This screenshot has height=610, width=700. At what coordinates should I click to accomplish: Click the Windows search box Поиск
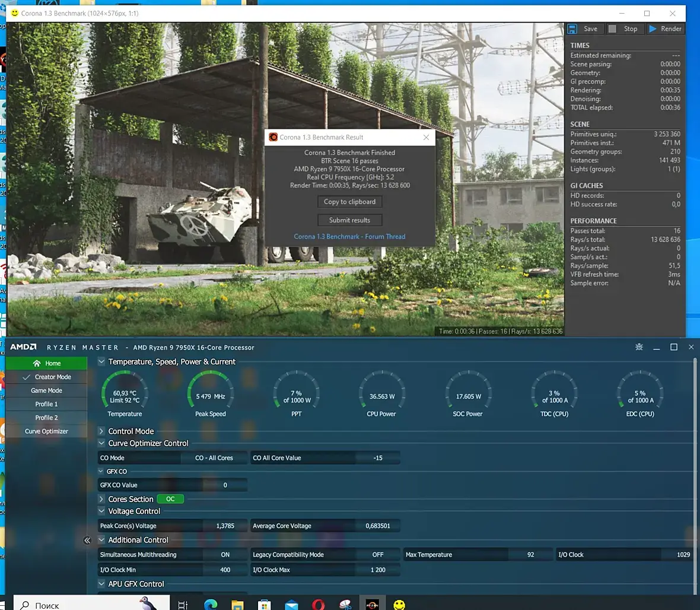pos(91,603)
